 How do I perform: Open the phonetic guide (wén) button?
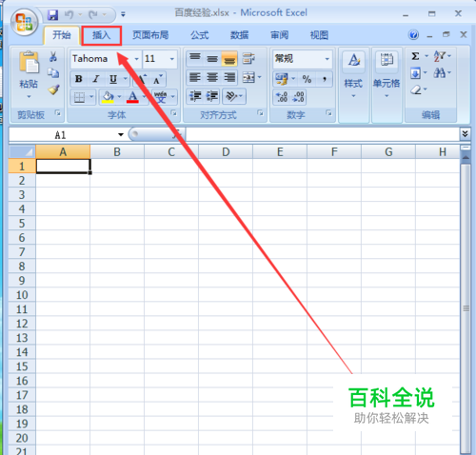[x=161, y=97]
